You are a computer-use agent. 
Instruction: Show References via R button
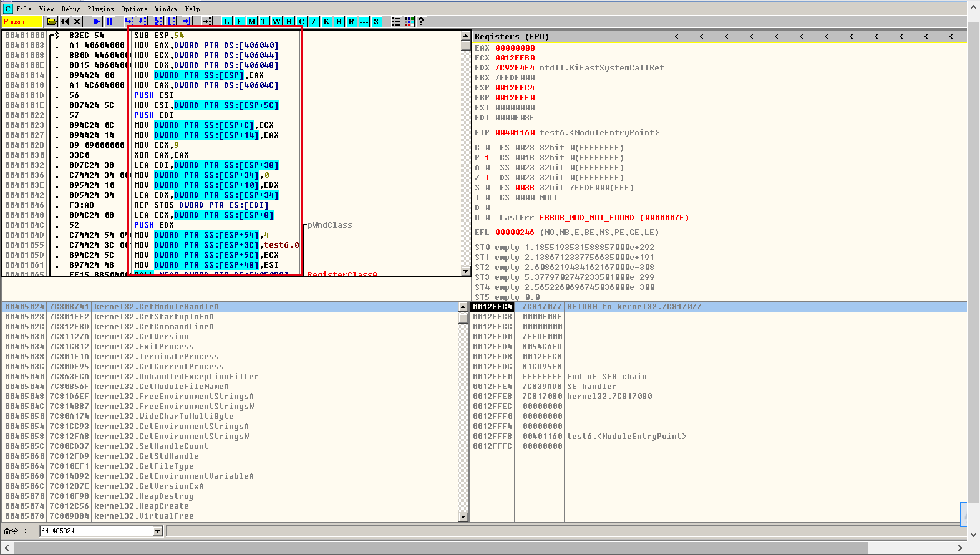[351, 21]
